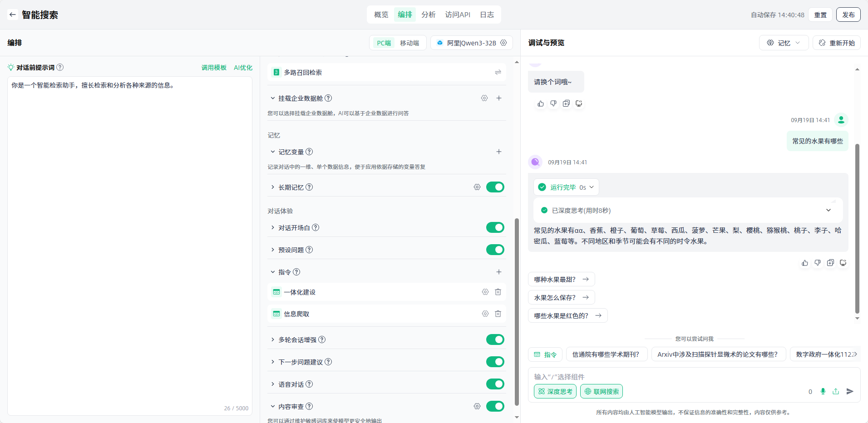Open the 访问API tab
The height and width of the screenshot is (423, 868).
(457, 15)
